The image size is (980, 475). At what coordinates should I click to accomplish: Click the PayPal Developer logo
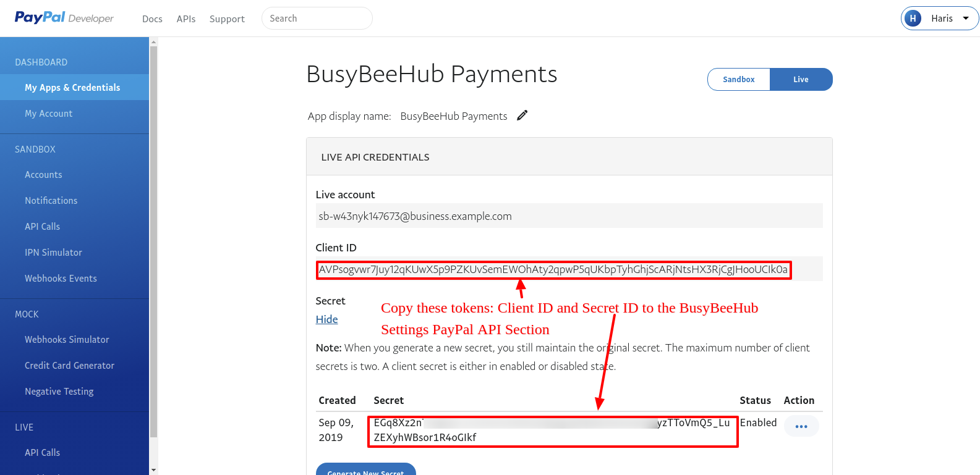click(x=64, y=18)
